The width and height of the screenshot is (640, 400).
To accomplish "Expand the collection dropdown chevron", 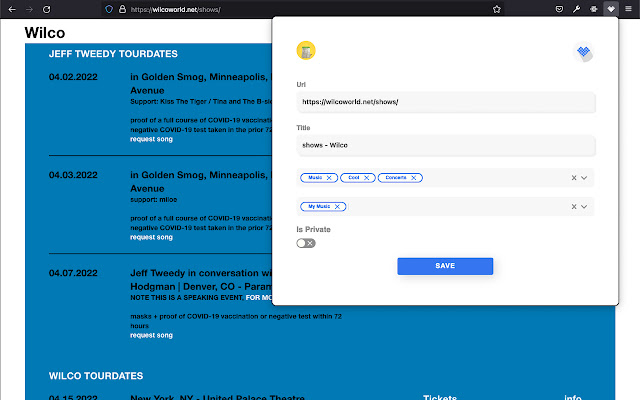I will click(584, 207).
